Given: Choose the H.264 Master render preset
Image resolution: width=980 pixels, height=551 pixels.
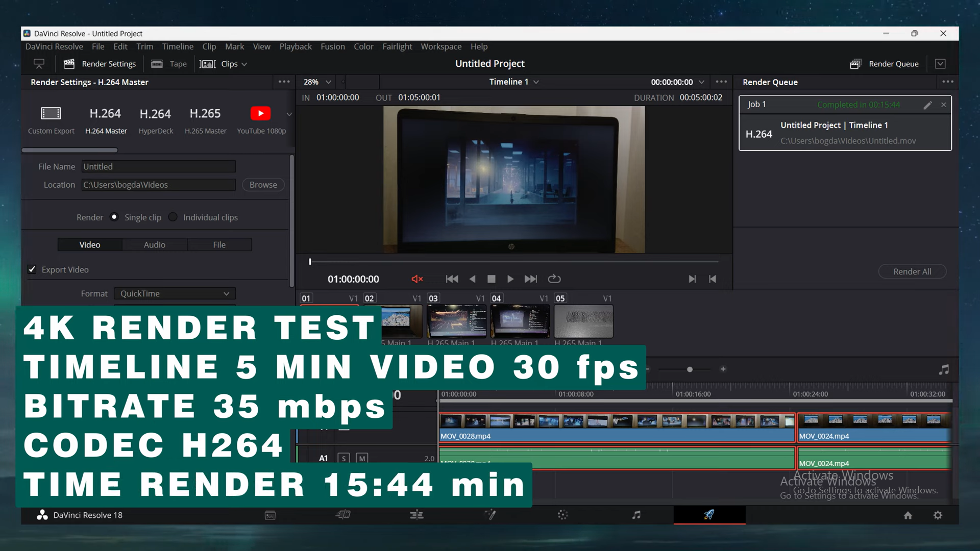Looking at the screenshot, I should [x=105, y=120].
